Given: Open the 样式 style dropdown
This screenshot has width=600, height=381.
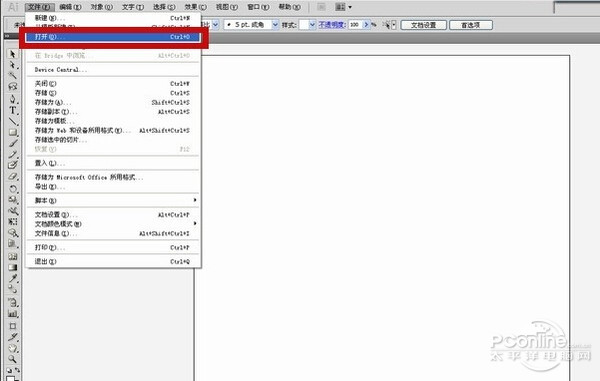Looking at the screenshot, I should pos(312,25).
